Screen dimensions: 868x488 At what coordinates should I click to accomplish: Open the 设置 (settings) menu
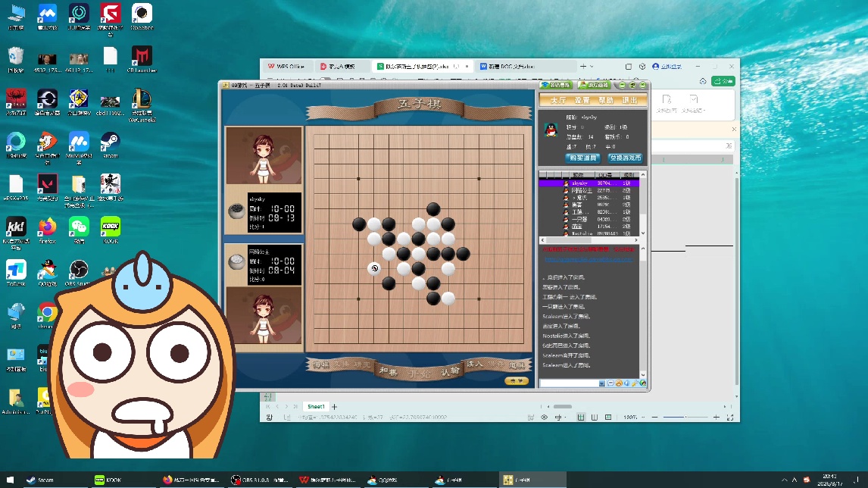pyautogui.click(x=582, y=100)
